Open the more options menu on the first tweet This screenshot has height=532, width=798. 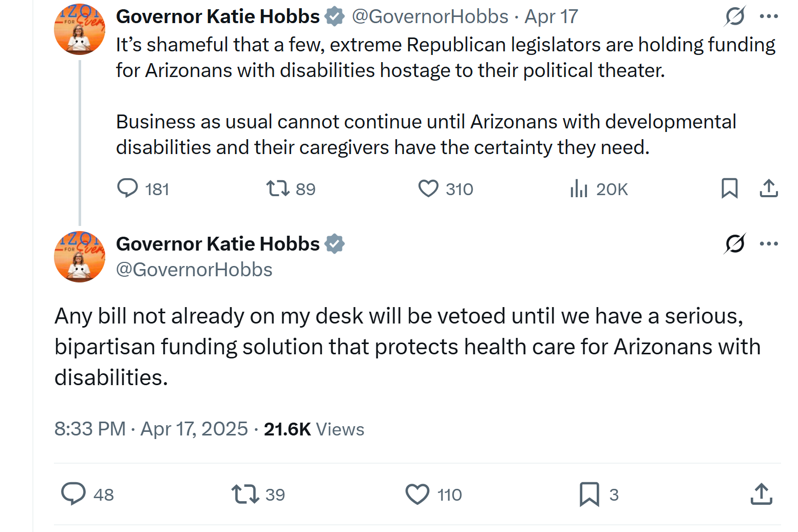(768, 16)
